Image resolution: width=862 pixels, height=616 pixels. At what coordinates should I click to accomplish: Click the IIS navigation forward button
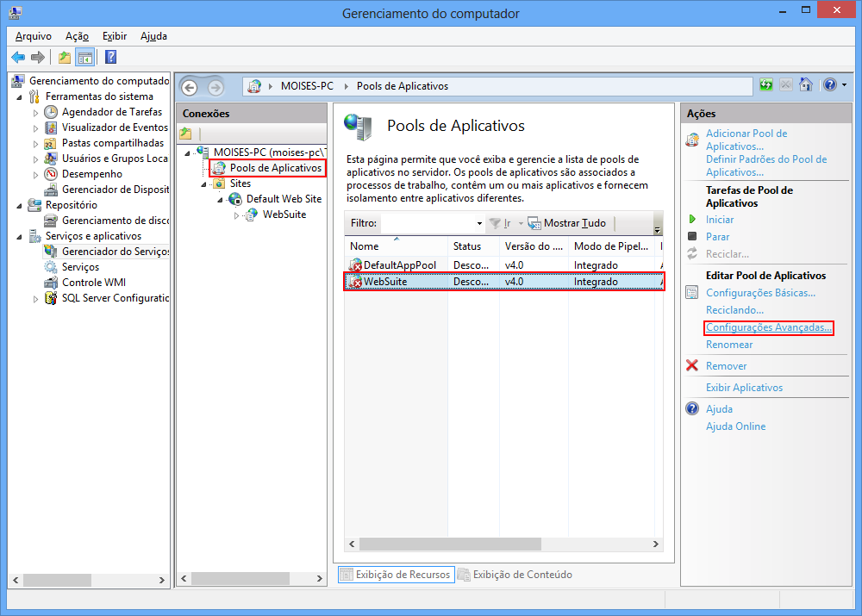click(x=215, y=87)
